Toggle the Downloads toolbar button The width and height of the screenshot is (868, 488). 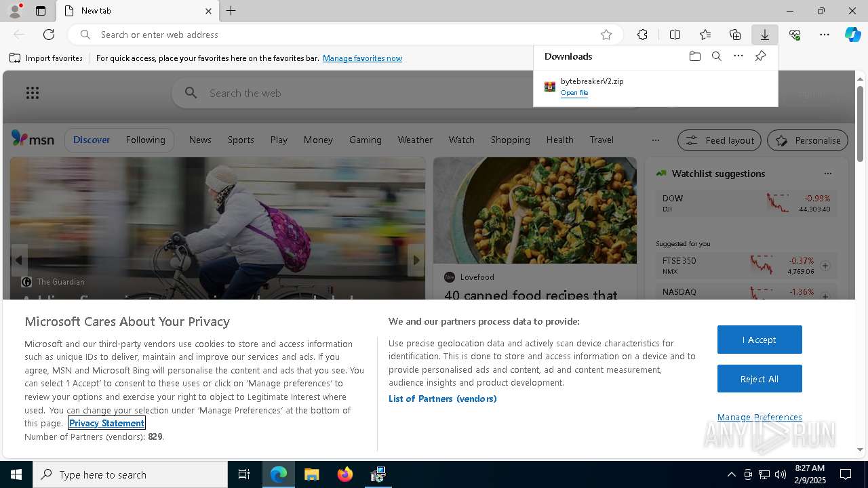coord(764,35)
